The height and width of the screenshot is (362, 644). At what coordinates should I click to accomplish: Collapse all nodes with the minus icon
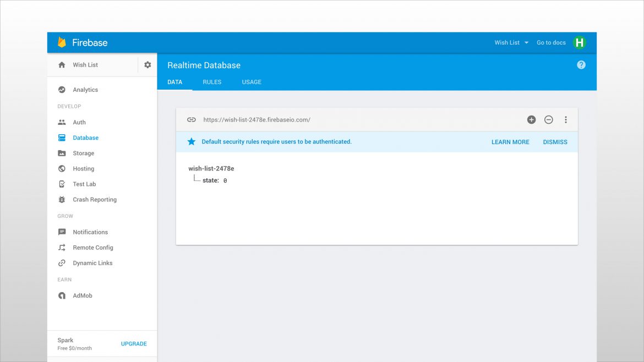click(x=549, y=120)
